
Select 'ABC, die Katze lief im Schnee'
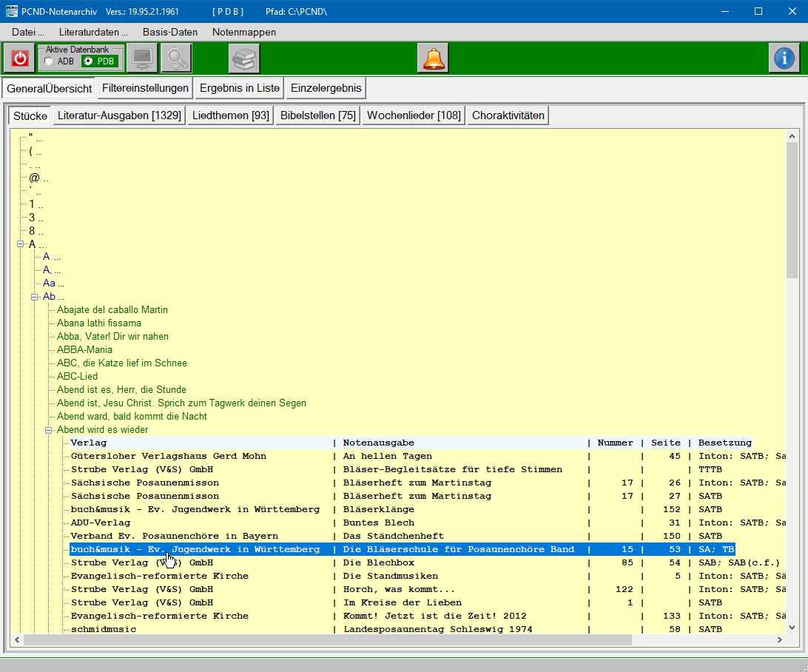[x=122, y=363]
